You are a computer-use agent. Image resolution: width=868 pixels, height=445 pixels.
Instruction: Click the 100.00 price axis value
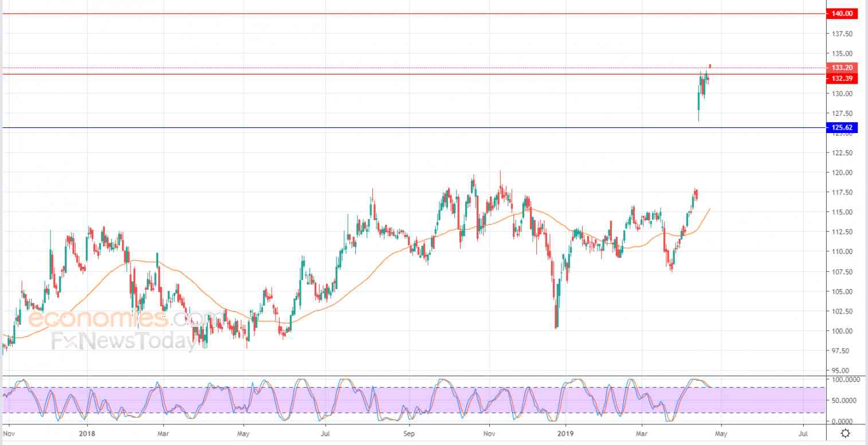click(x=841, y=331)
